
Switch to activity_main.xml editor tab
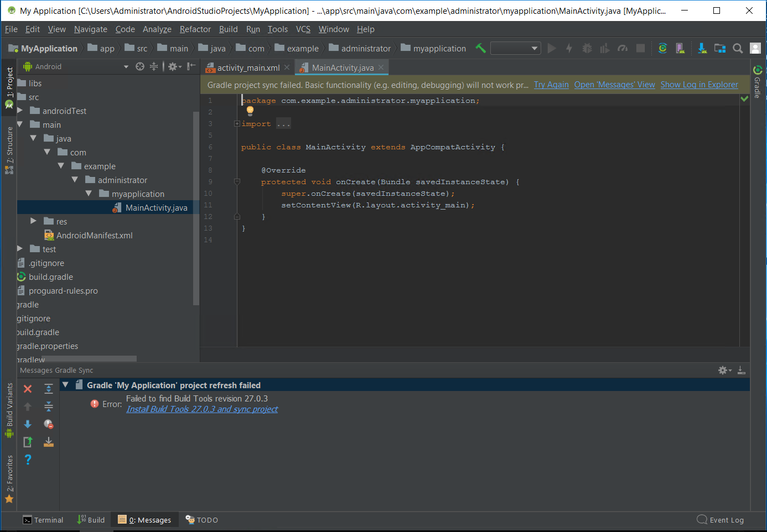click(248, 67)
